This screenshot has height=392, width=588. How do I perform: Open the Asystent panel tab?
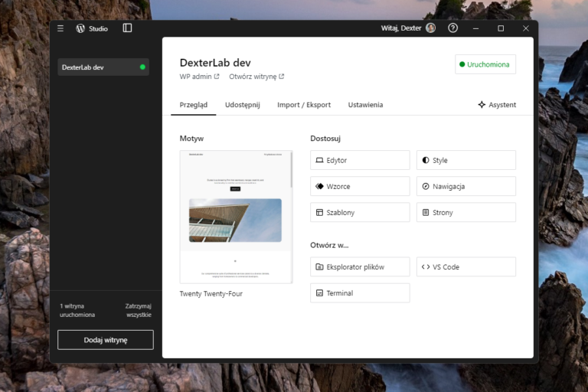pyautogui.click(x=497, y=105)
